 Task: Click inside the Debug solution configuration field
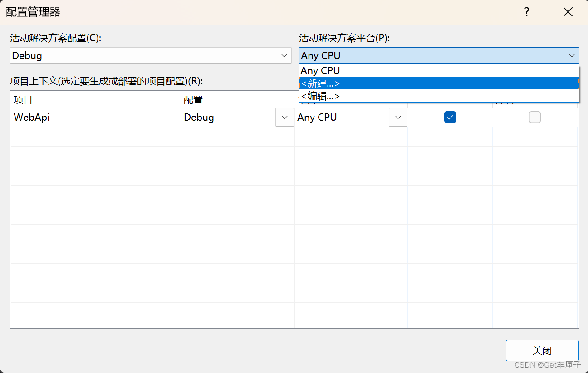click(136, 55)
